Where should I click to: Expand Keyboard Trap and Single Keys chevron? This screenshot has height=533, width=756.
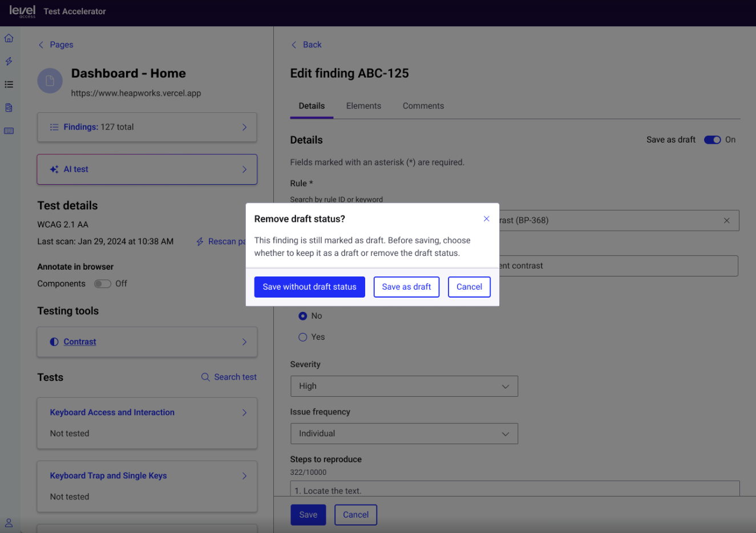pyautogui.click(x=244, y=476)
